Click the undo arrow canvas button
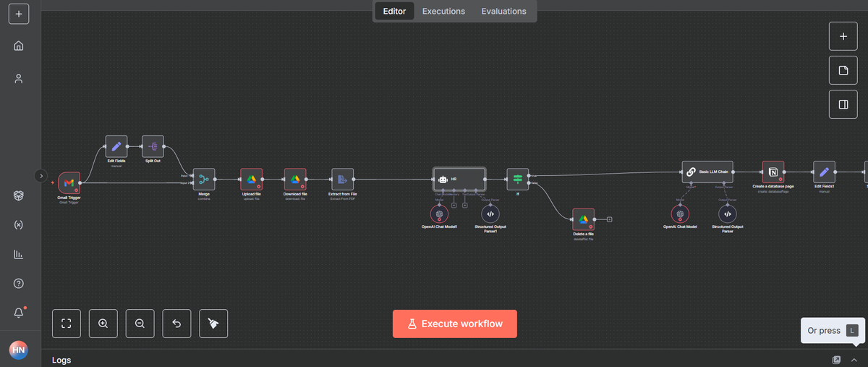The width and height of the screenshot is (868, 367). pyautogui.click(x=176, y=324)
